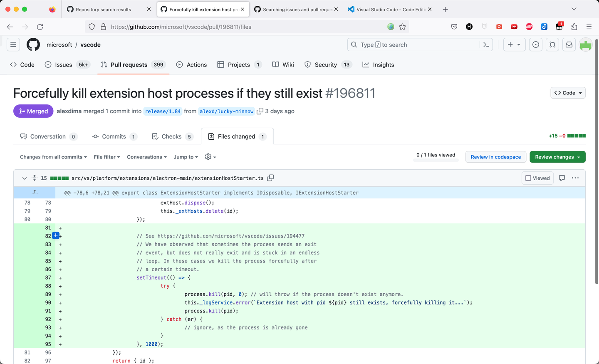Screen dimensions: 599x364
Task: Show site security lock information
Action: (x=103, y=27)
